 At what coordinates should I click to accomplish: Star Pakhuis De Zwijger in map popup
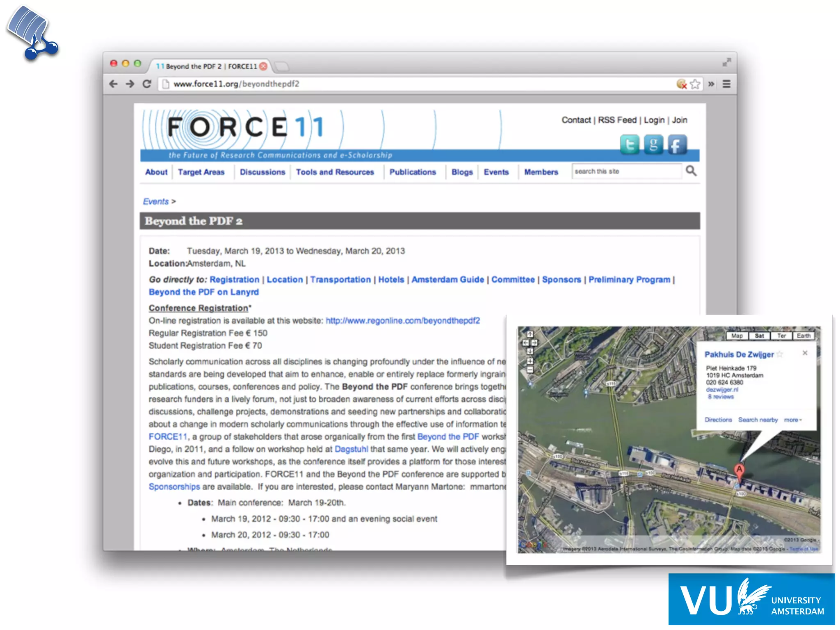coord(780,354)
